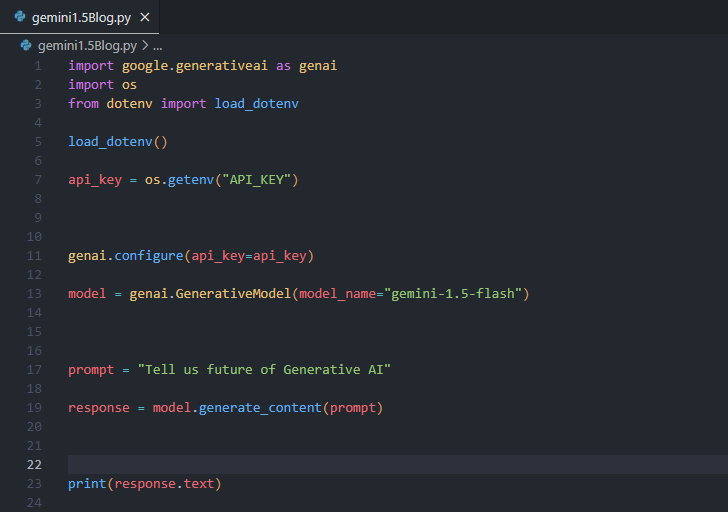Image resolution: width=728 pixels, height=512 pixels.
Task: Click the Python file icon in the tab
Action: click(20, 17)
